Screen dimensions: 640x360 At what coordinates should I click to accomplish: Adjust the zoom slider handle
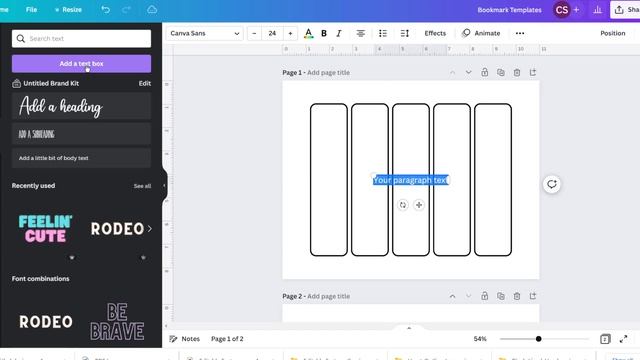[538, 339]
